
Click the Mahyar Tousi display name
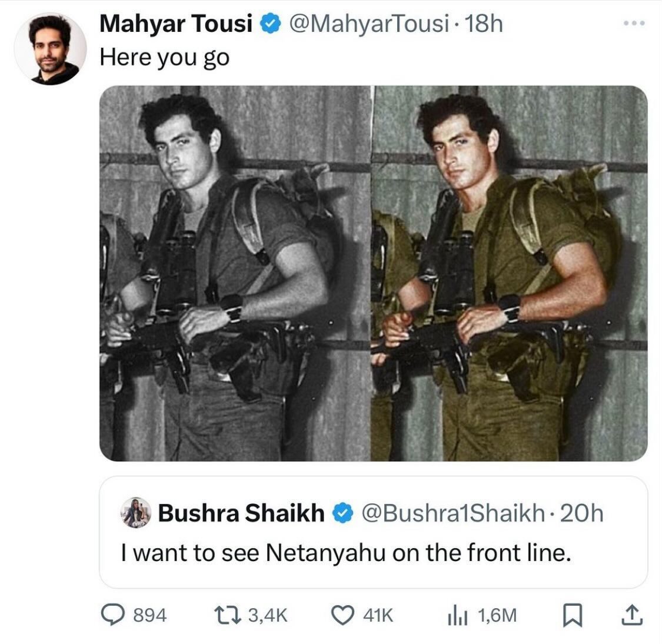(176, 24)
